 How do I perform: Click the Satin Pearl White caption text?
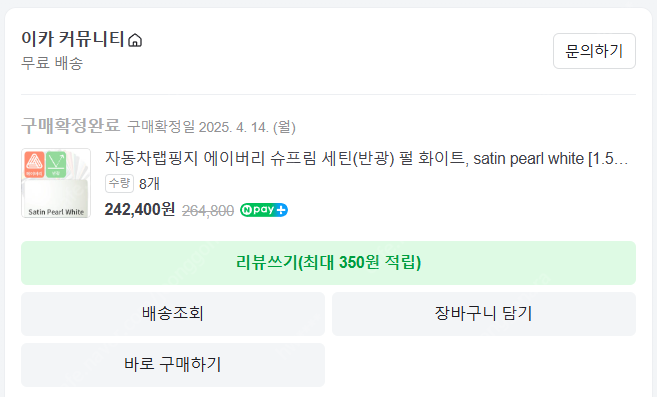[x=56, y=212]
